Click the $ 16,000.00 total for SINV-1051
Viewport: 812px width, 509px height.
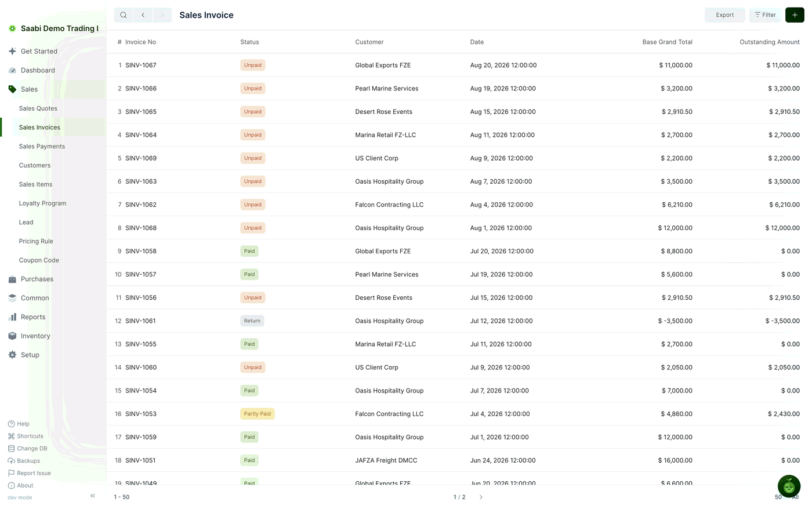tap(675, 460)
